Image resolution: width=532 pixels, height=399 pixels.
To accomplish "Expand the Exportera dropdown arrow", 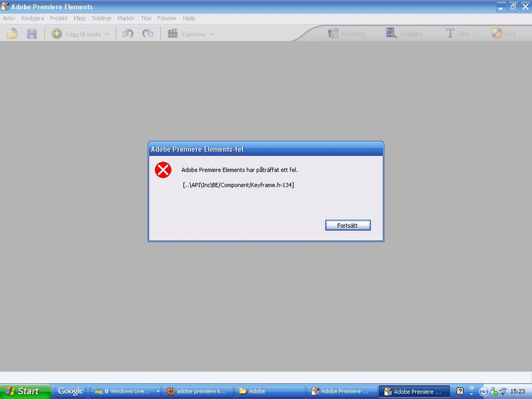I will coord(211,34).
